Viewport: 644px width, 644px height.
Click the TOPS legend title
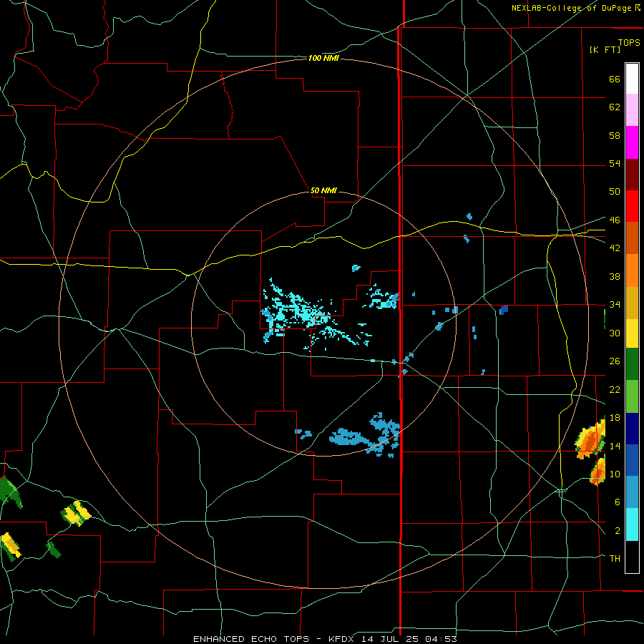pos(629,42)
